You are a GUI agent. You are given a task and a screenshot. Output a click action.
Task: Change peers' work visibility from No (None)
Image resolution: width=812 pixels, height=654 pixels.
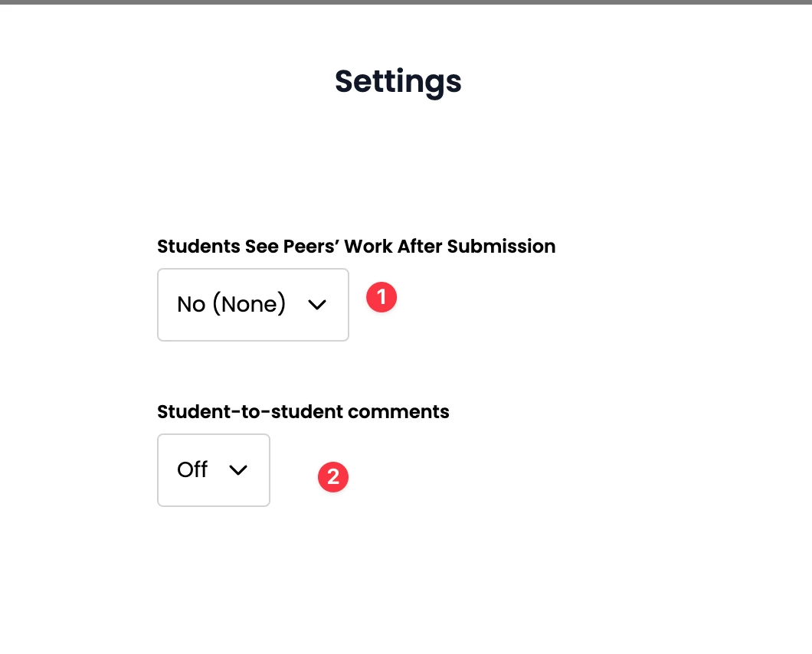[x=253, y=305]
